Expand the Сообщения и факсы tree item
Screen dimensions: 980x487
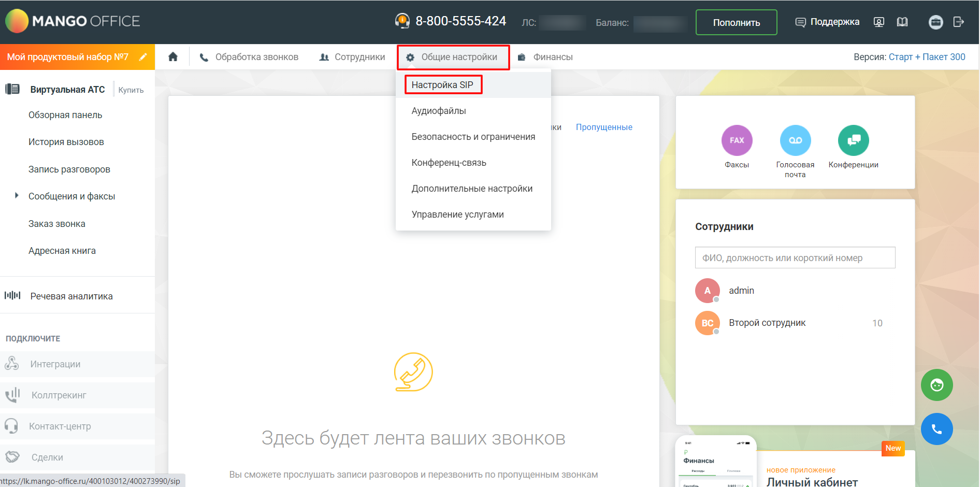[x=17, y=196]
